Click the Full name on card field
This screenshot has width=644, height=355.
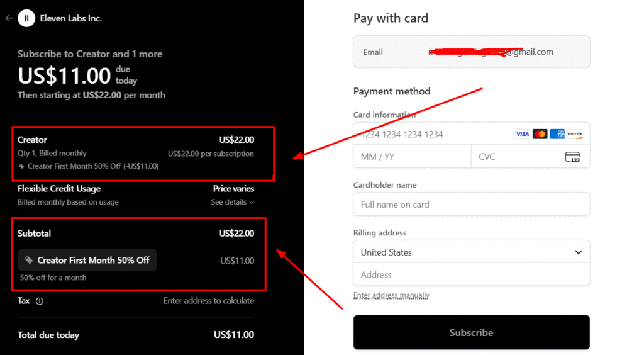pyautogui.click(x=472, y=205)
